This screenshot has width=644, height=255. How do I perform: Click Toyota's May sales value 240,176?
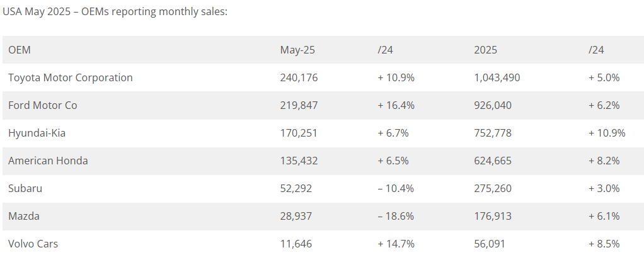pos(299,77)
